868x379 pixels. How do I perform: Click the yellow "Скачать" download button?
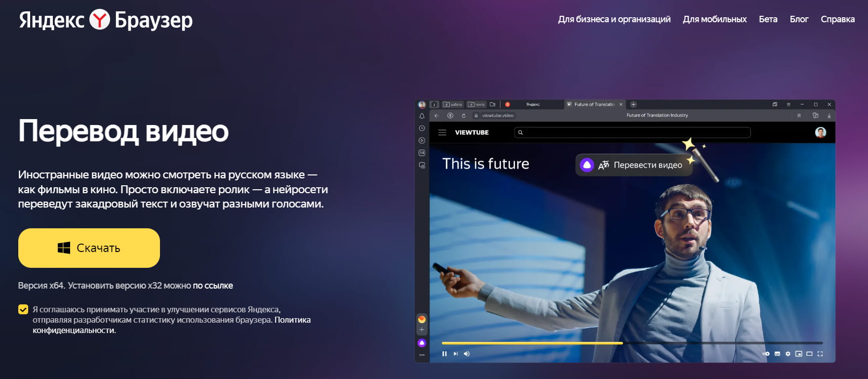point(89,248)
